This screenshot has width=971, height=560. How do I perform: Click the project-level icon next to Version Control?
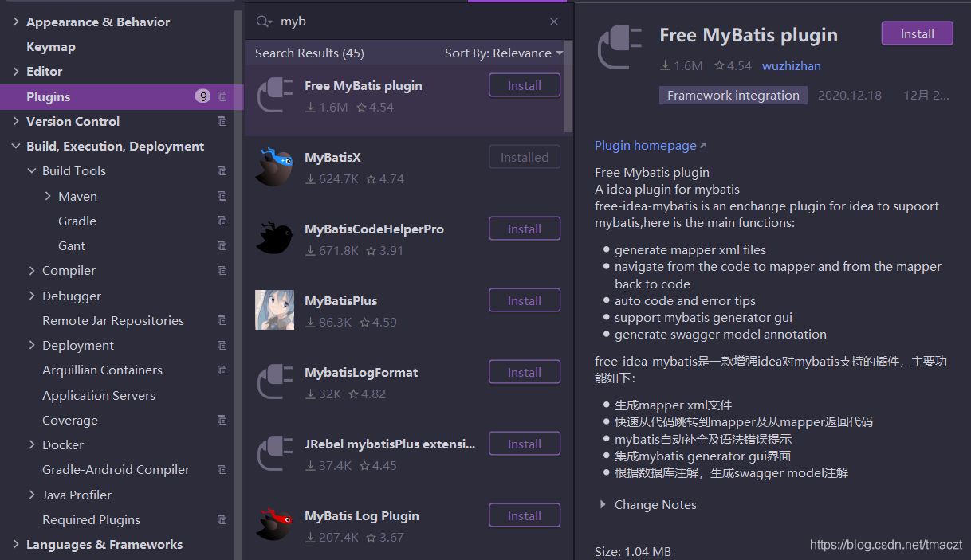222,121
